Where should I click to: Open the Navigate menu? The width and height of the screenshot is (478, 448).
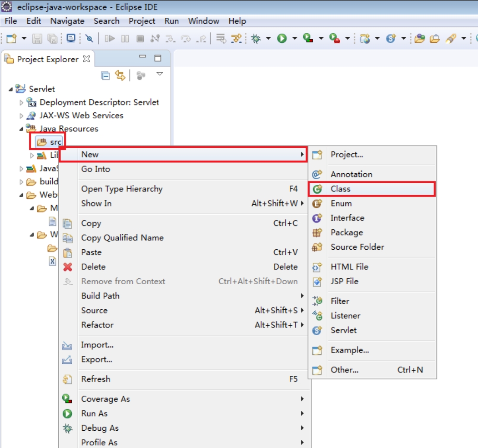pyautogui.click(x=67, y=21)
